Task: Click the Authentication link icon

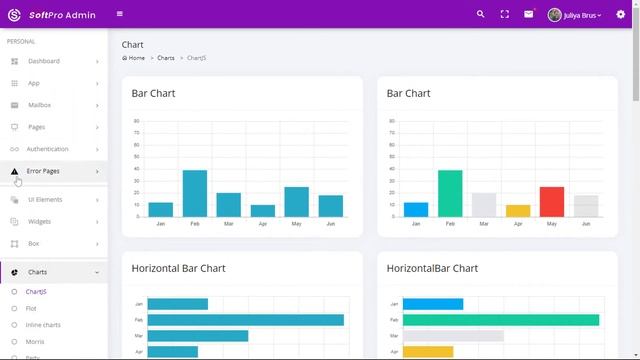Action: (15, 149)
